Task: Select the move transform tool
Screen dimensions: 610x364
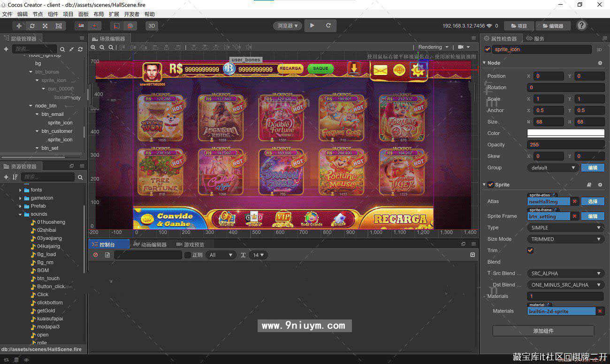Action: (19, 26)
